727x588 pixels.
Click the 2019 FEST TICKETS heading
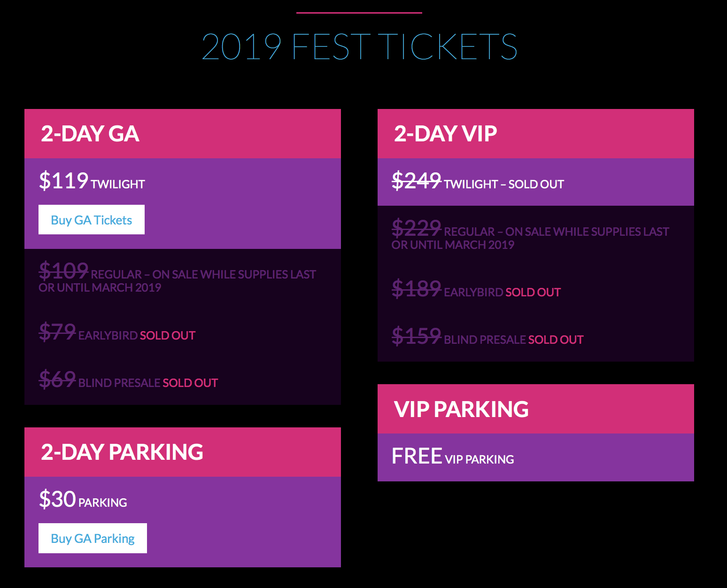coord(359,46)
